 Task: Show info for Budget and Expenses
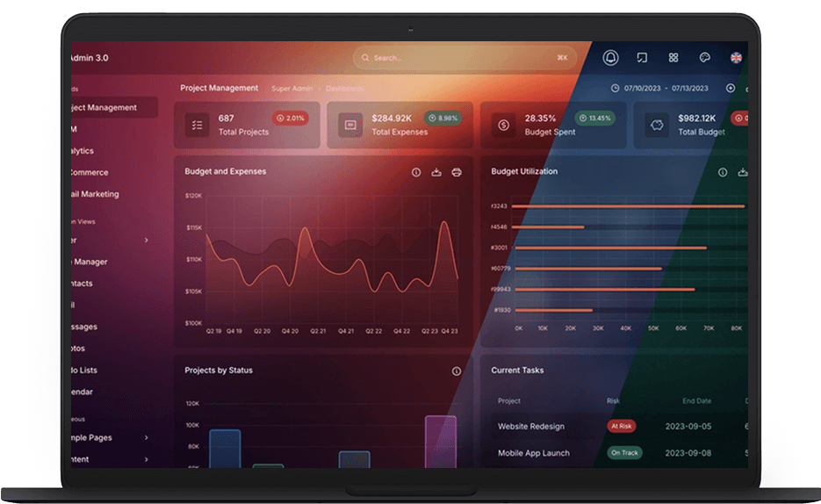(x=416, y=172)
